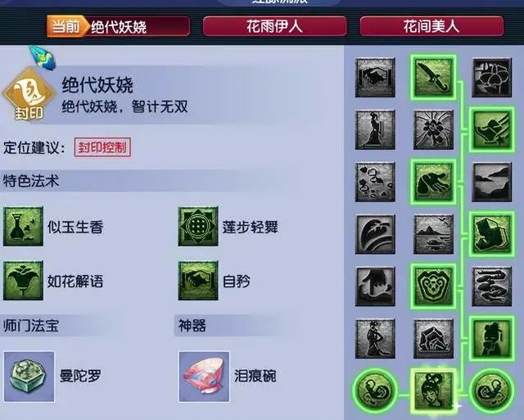The width and height of the screenshot is (524, 420).
Task: Click the 封印控制 role tag
Action: tap(102, 147)
